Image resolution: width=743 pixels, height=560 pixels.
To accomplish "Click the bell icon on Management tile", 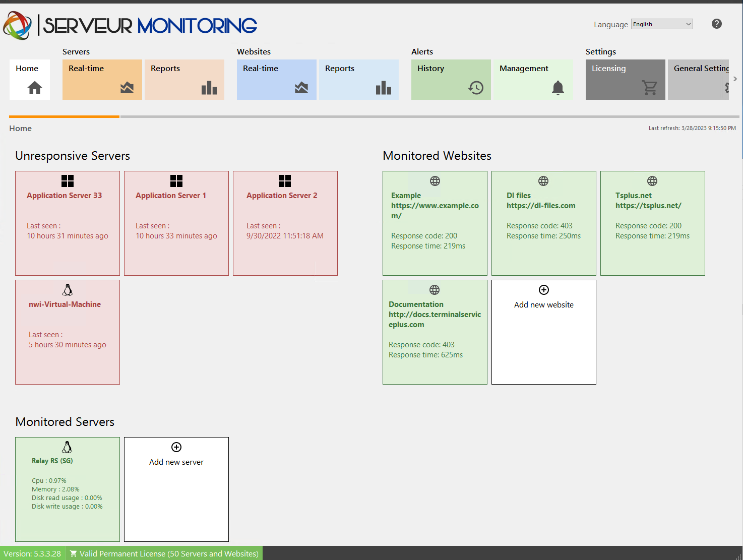I will 558,88.
